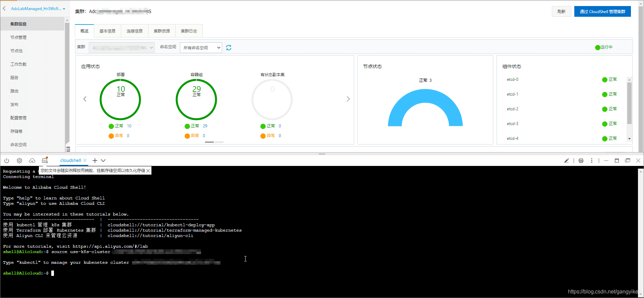Click the CloudShell power icon
Image resolution: width=644 pixels, height=298 pixels.
pyautogui.click(x=7, y=161)
